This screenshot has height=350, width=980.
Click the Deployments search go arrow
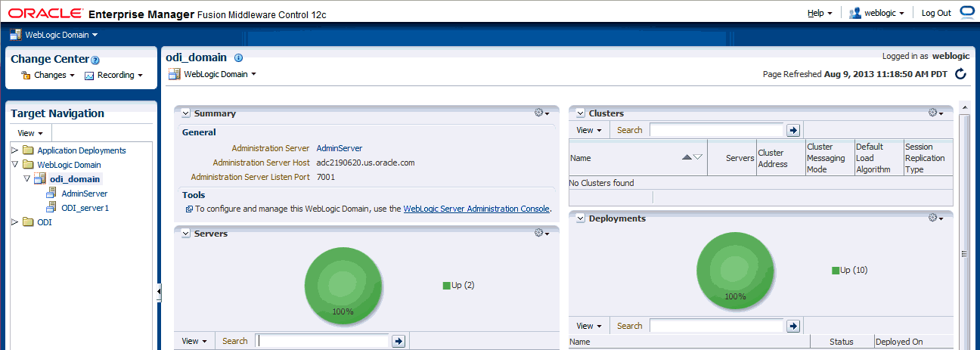click(793, 326)
